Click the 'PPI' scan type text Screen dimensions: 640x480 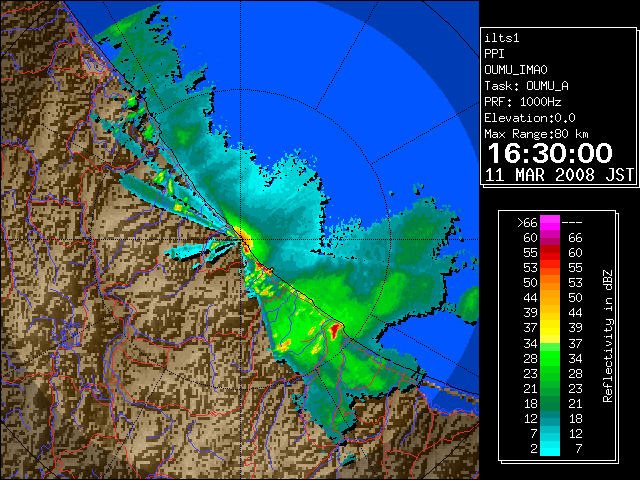(x=494, y=54)
